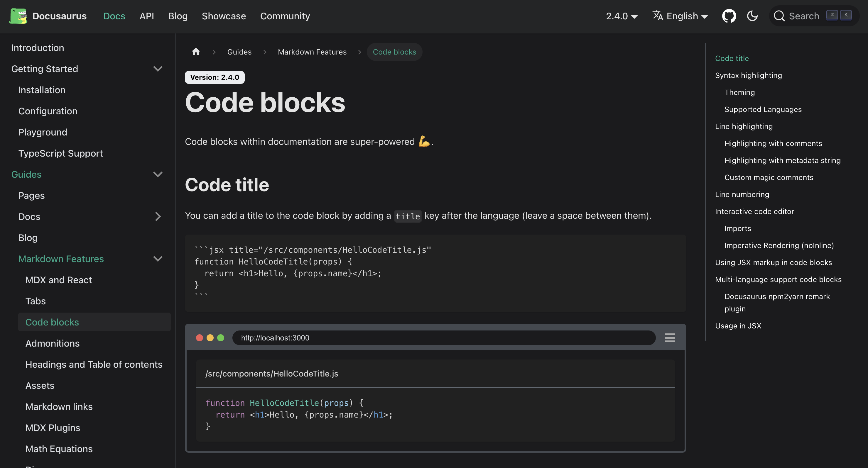868x468 pixels.
Task: Jump to Highlighting with comments
Action: click(773, 143)
